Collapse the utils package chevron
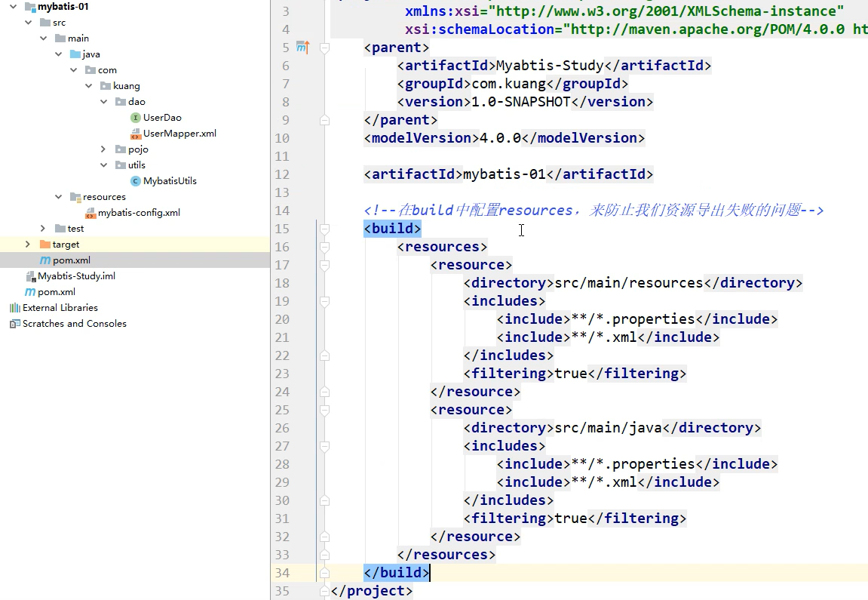Screen dimensions: 868x600 (103, 165)
